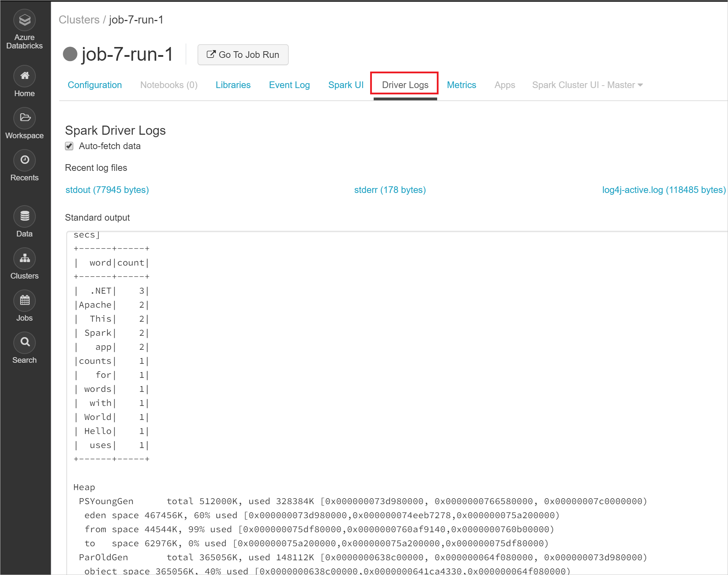Uncheck the Auto-fetch data checkbox

[69, 146]
